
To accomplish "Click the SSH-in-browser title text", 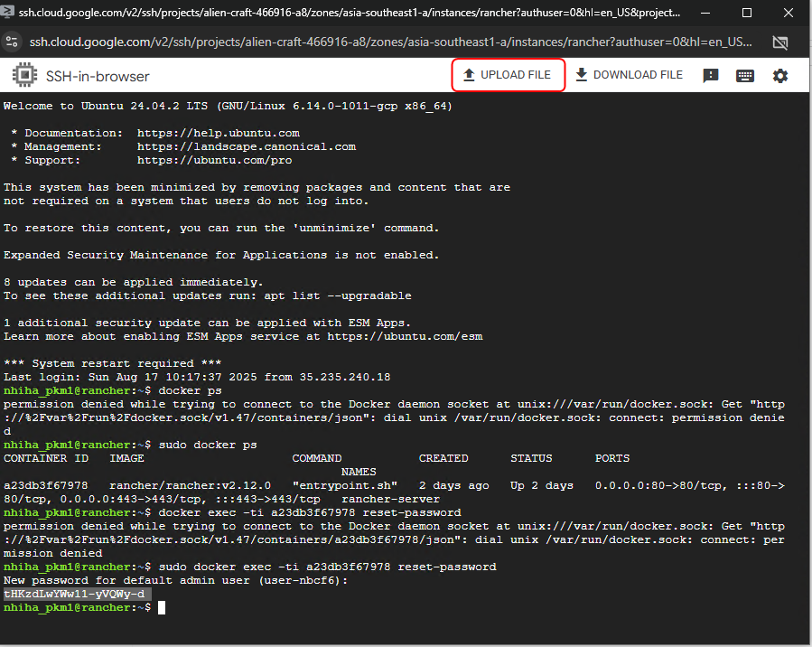I will [x=98, y=76].
